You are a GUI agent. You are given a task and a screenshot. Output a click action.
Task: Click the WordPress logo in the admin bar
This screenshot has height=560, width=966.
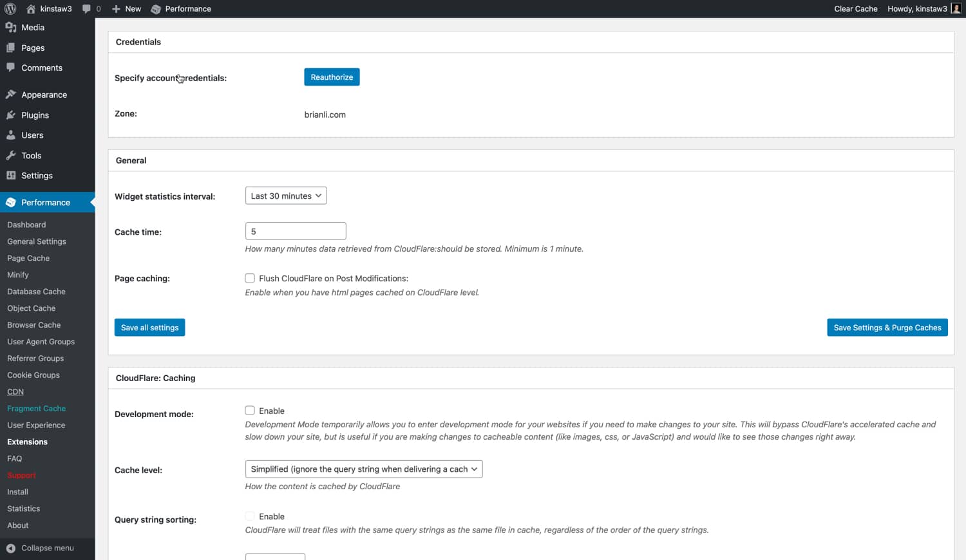(10, 8)
